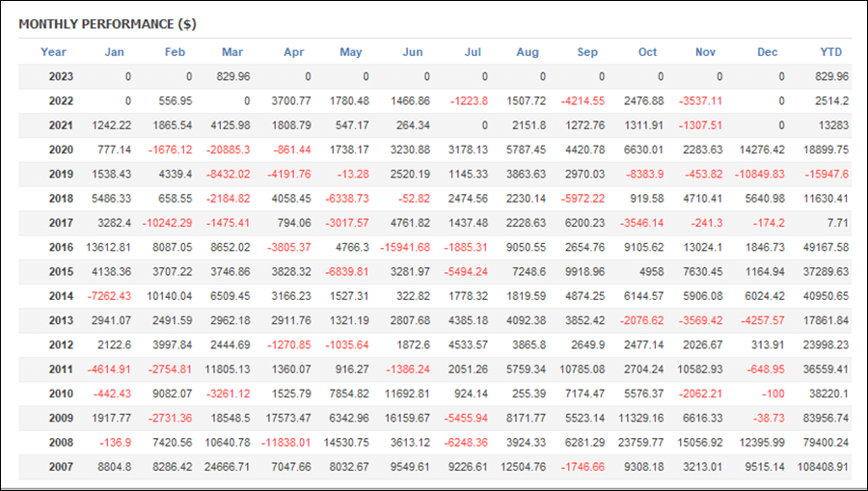Select the 829.96 March 2023 value
Image resolution: width=868 pixels, height=491 pixels.
233,76
